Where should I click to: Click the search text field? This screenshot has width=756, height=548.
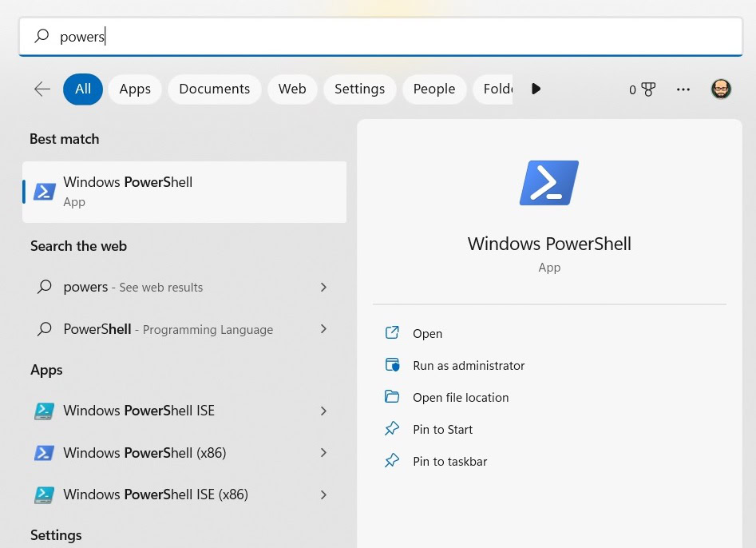pos(399,37)
